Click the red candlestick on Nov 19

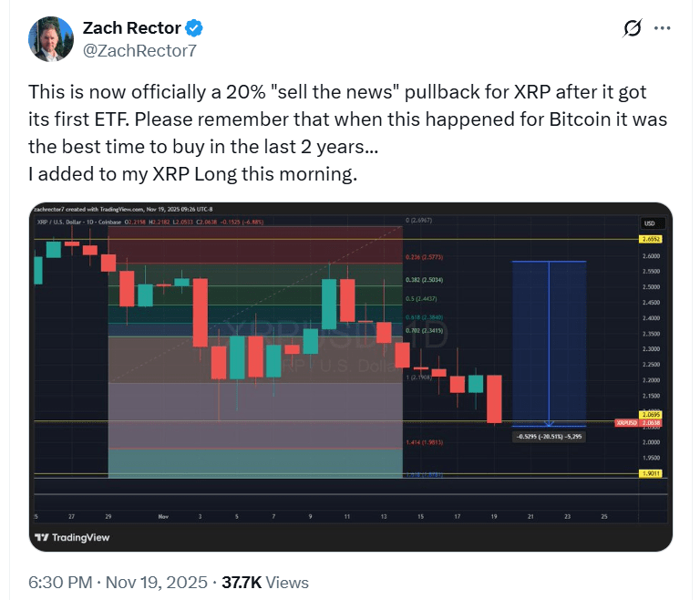(495, 398)
